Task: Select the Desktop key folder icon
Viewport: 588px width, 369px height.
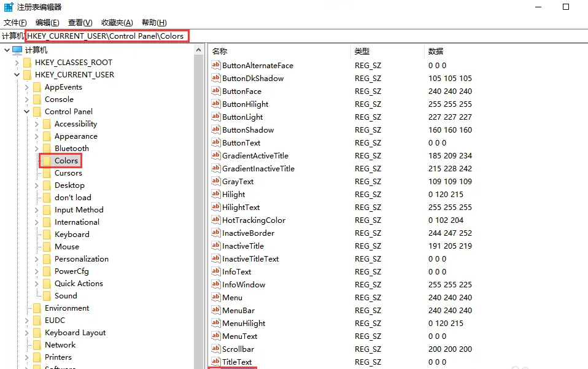Action: (47, 185)
